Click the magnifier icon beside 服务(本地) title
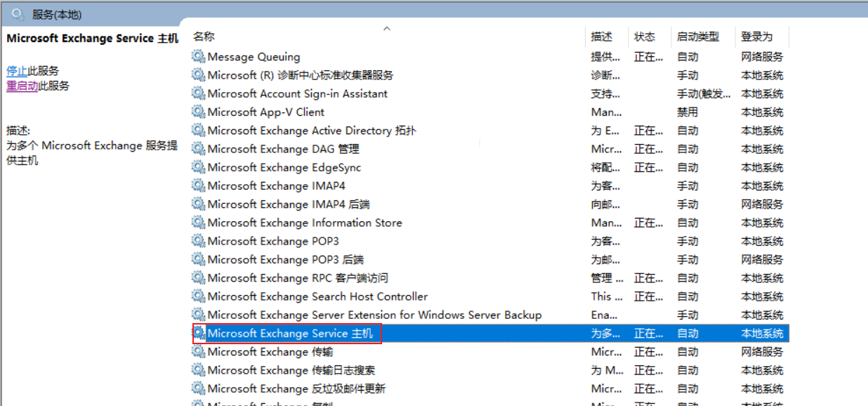The height and width of the screenshot is (406, 868). click(x=18, y=13)
